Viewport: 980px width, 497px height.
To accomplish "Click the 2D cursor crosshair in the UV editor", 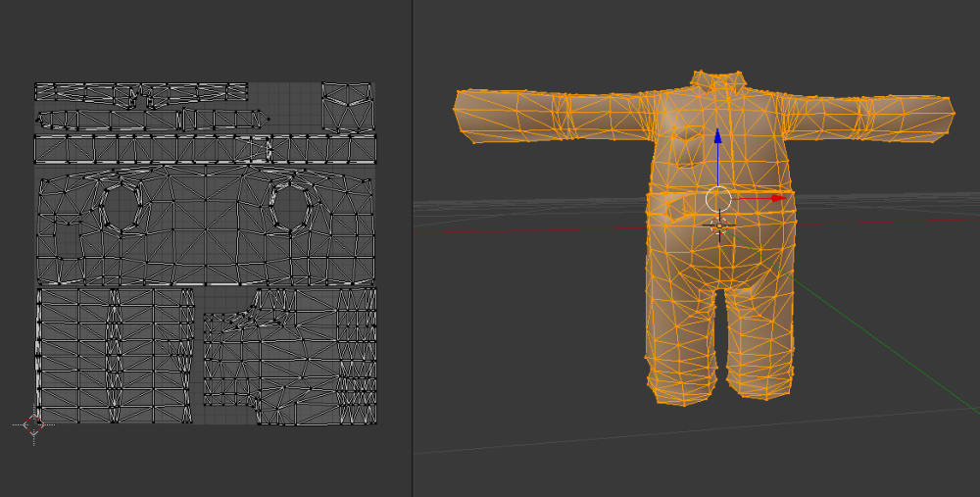I will coord(33,425).
